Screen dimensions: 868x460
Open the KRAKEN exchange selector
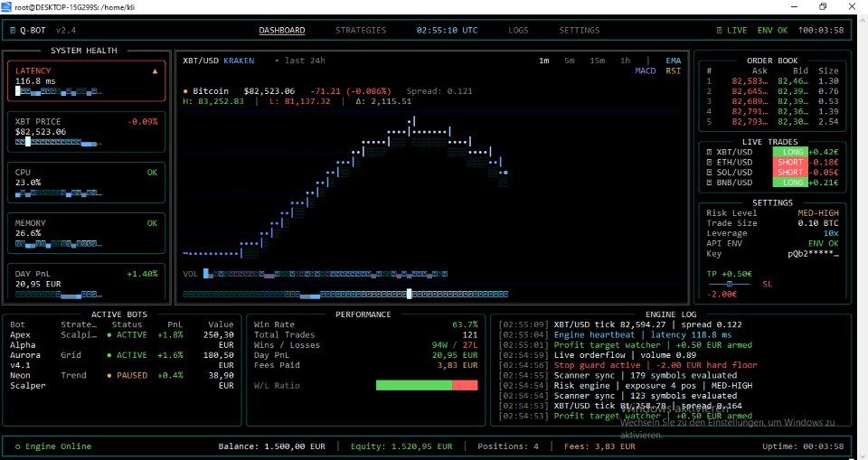[x=239, y=61]
